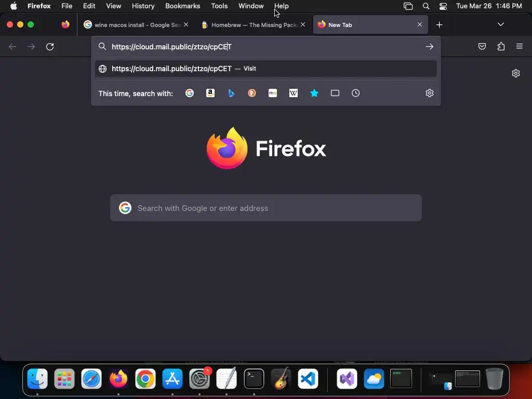Open Spotlight search in menu bar

pyautogui.click(x=426, y=6)
